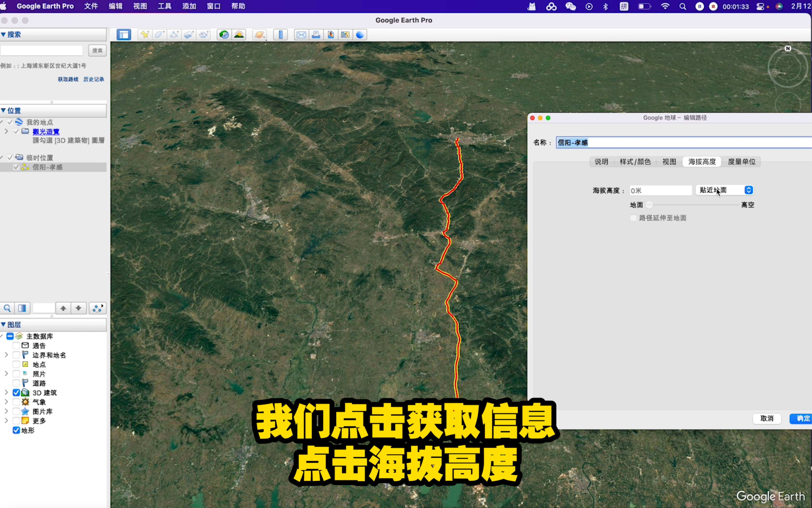Screen dimensions: 812x508
Task: Open the 工具 menu
Action: pos(164,6)
